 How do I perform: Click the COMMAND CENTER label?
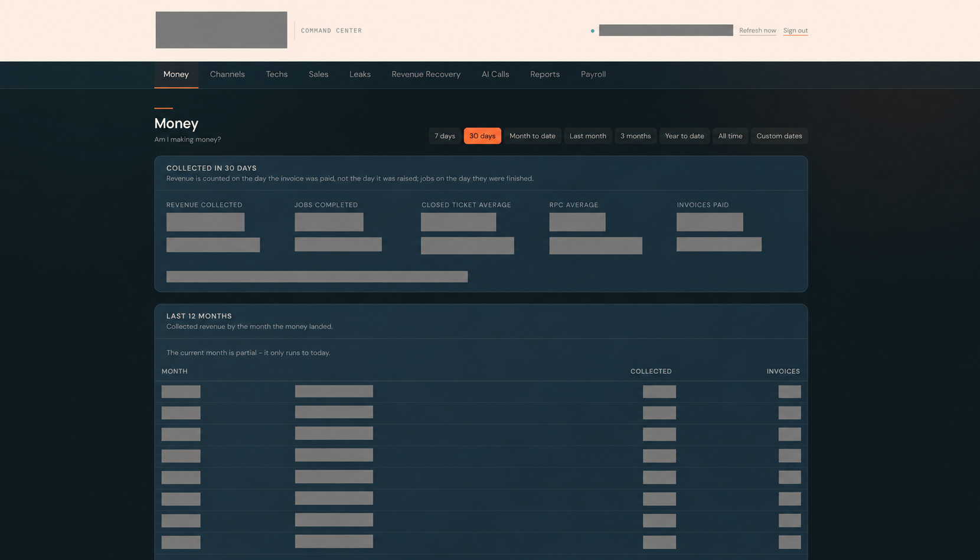coord(331,31)
